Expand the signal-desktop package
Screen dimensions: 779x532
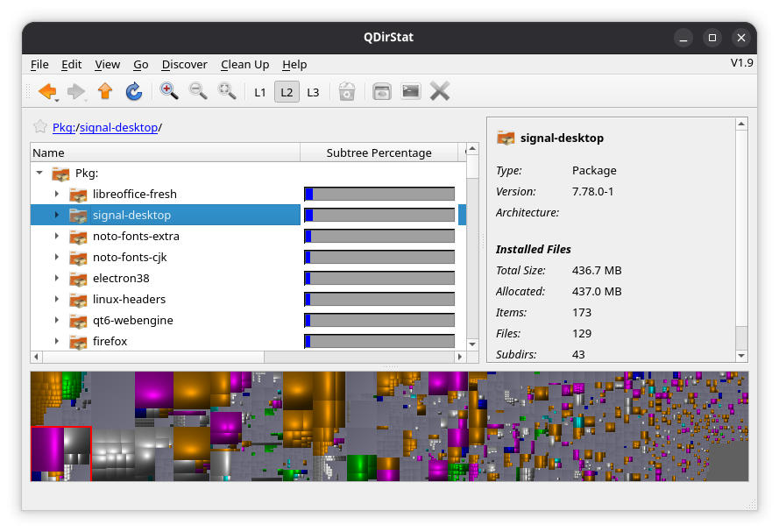click(57, 215)
